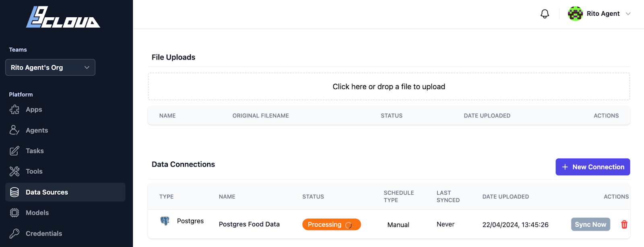Click the Apps puzzle icon in sidebar

[x=14, y=109]
